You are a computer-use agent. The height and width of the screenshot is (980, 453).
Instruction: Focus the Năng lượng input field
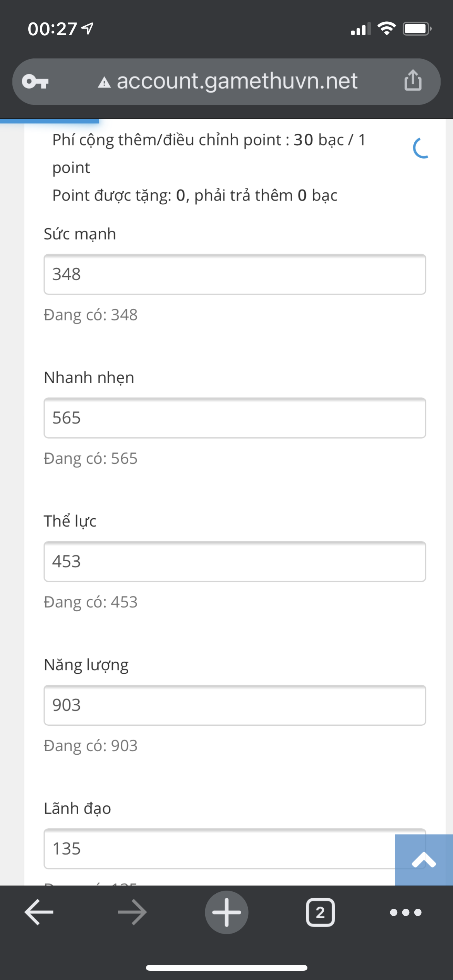[x=235, y=705]
